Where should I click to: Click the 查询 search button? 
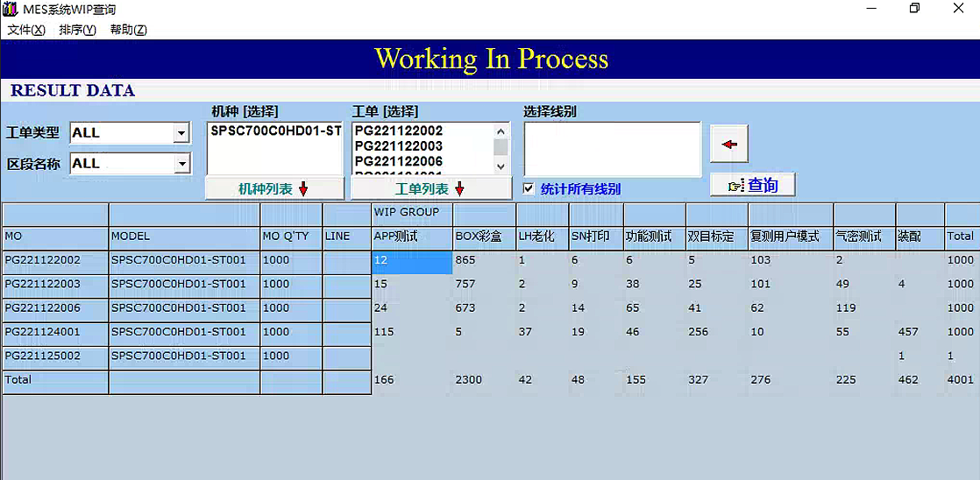752,185
